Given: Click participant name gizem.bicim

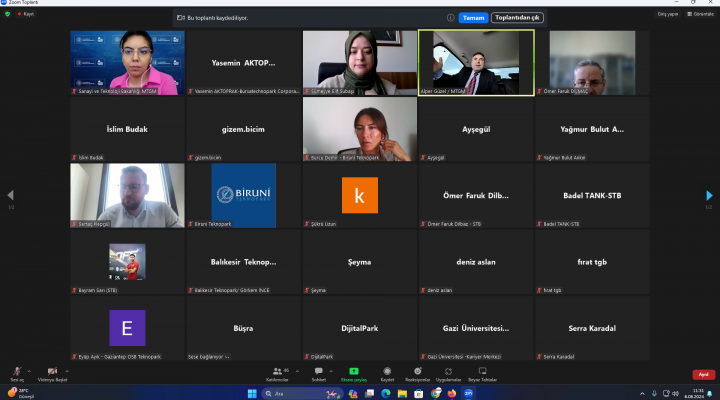Looking at the screenshot, I should pyautogui.click(x=243, y=129).
